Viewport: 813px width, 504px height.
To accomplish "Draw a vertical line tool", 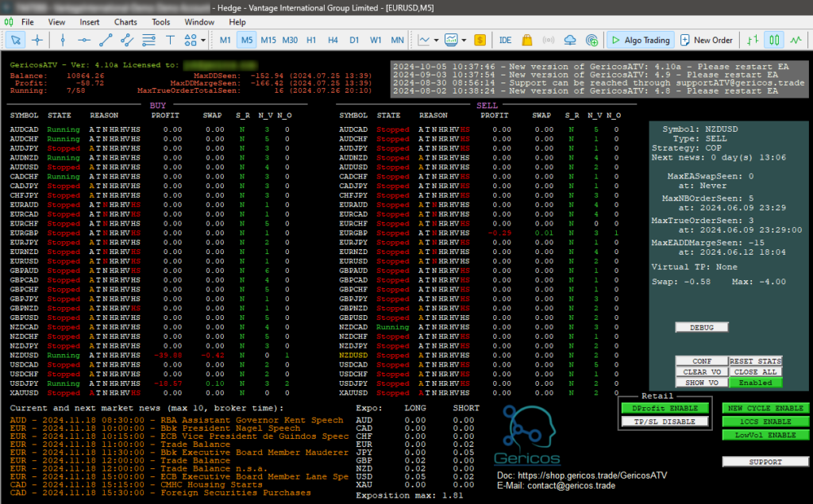I will click(63, 40).
